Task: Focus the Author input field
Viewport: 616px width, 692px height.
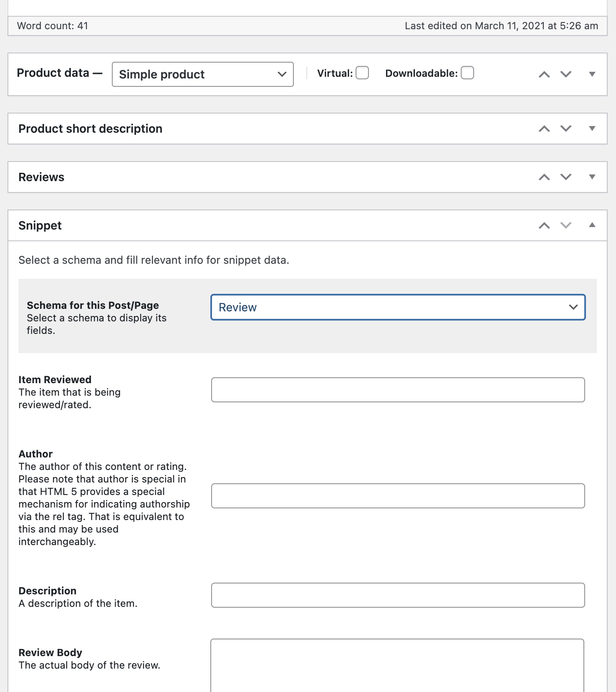Action: coord(398,496)
